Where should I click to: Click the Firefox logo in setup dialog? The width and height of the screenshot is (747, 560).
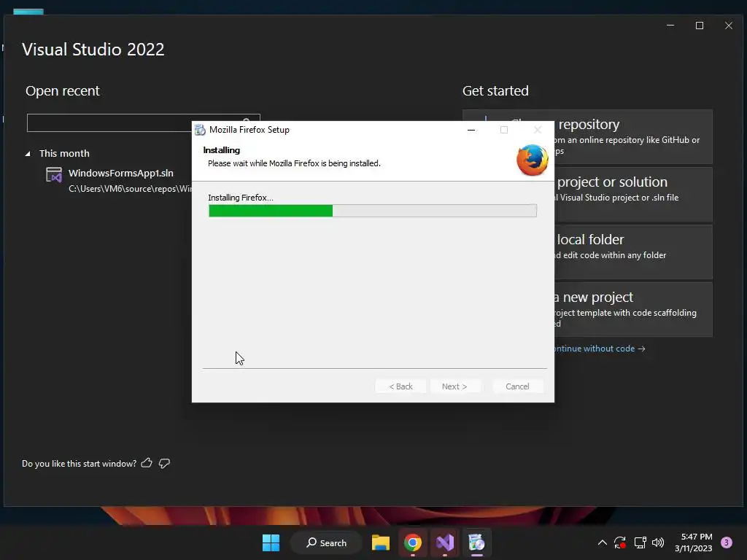click(532, 160)
